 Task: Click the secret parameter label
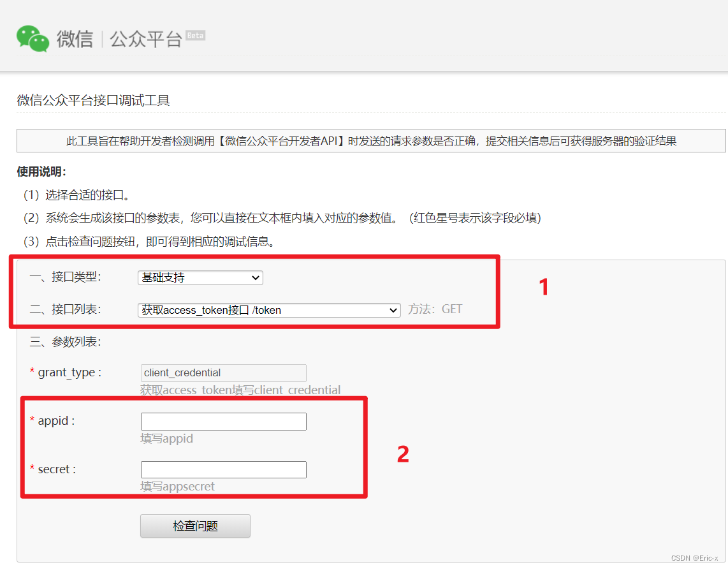point(52,469)
